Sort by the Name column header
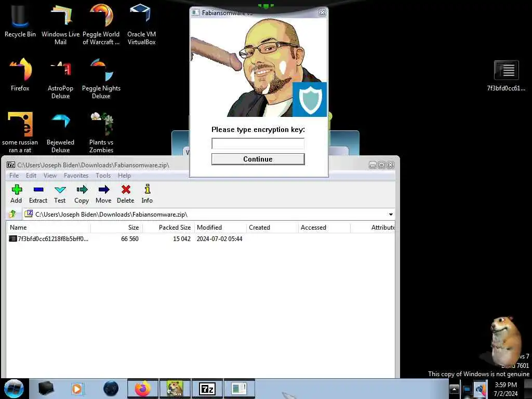532x399 pixels. click(48, 228)
